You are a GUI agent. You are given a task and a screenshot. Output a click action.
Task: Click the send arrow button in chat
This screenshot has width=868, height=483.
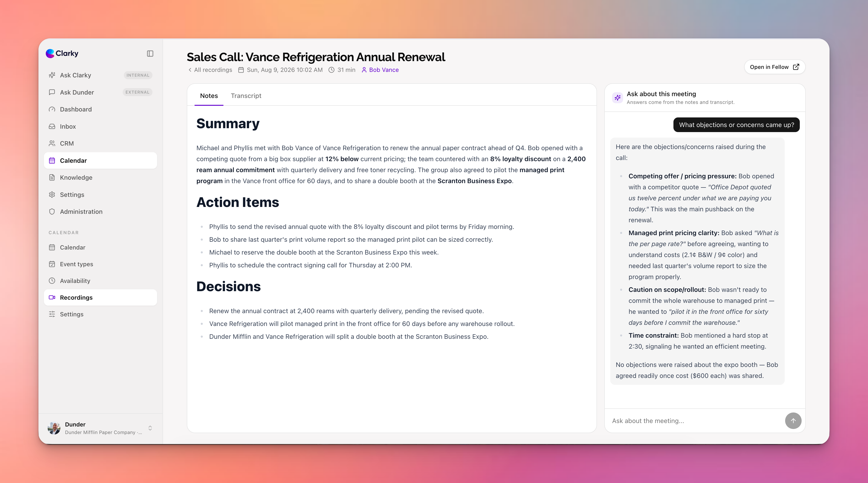click(x=793, y=421)
